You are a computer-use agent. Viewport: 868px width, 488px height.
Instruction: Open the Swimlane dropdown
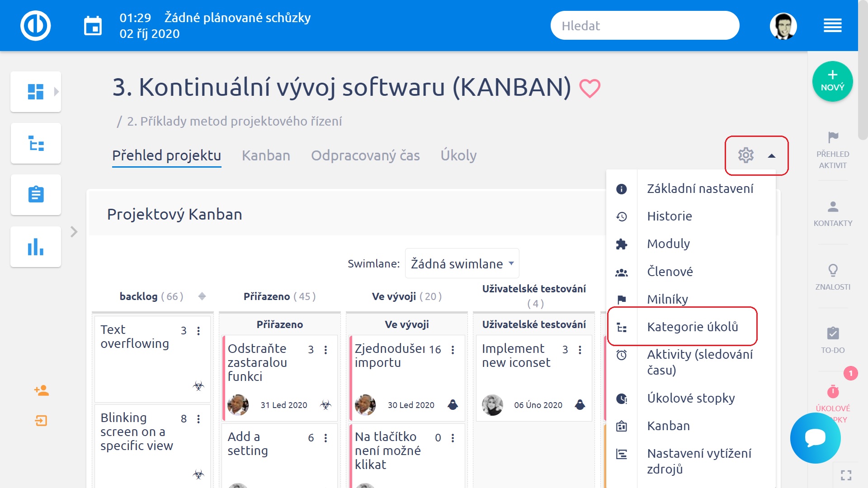tap(462, 263)
